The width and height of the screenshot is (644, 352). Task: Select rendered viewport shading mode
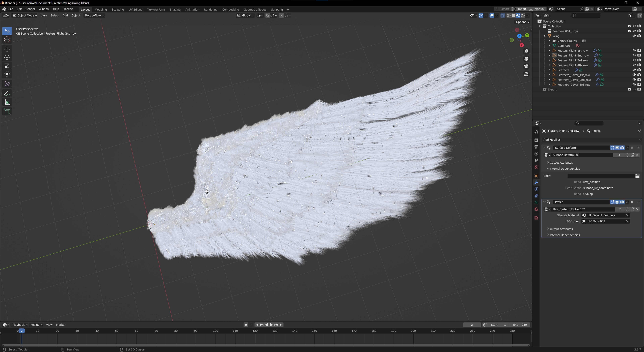point(523,15)
